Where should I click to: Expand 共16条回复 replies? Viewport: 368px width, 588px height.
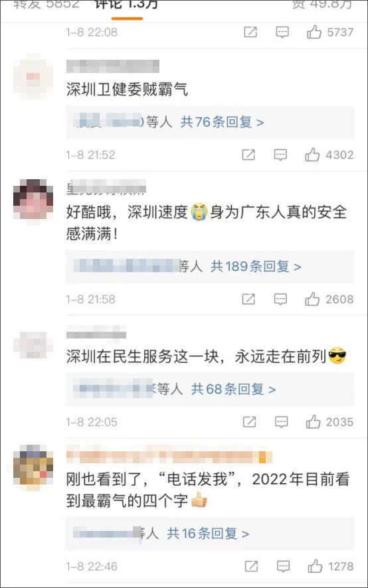[x=208, y=534]
